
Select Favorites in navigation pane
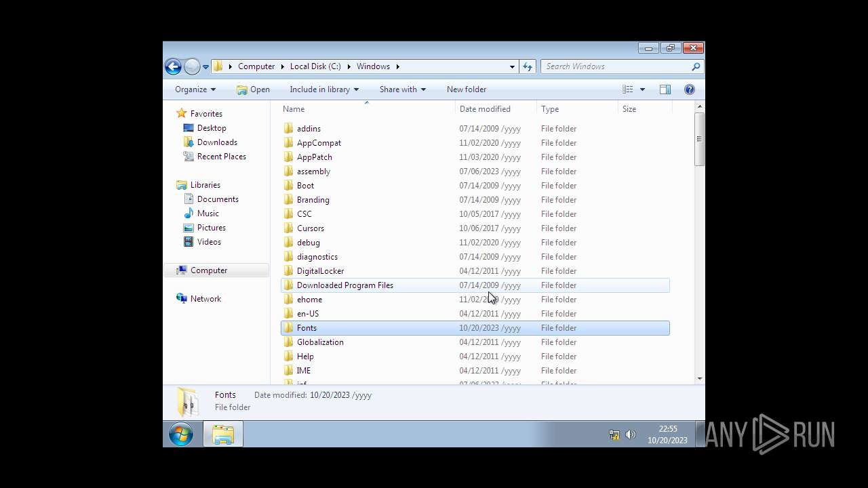(x=206, y=114)
